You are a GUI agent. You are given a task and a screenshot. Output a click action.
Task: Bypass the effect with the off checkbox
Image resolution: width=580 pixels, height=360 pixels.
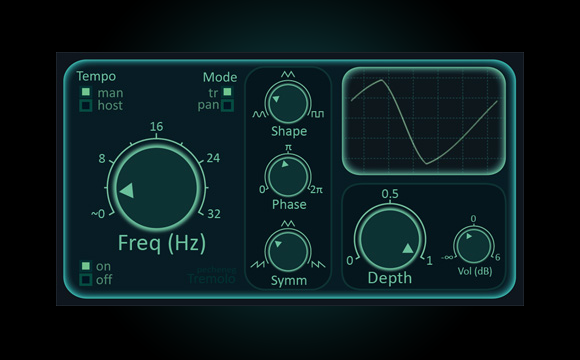[86, 279]
